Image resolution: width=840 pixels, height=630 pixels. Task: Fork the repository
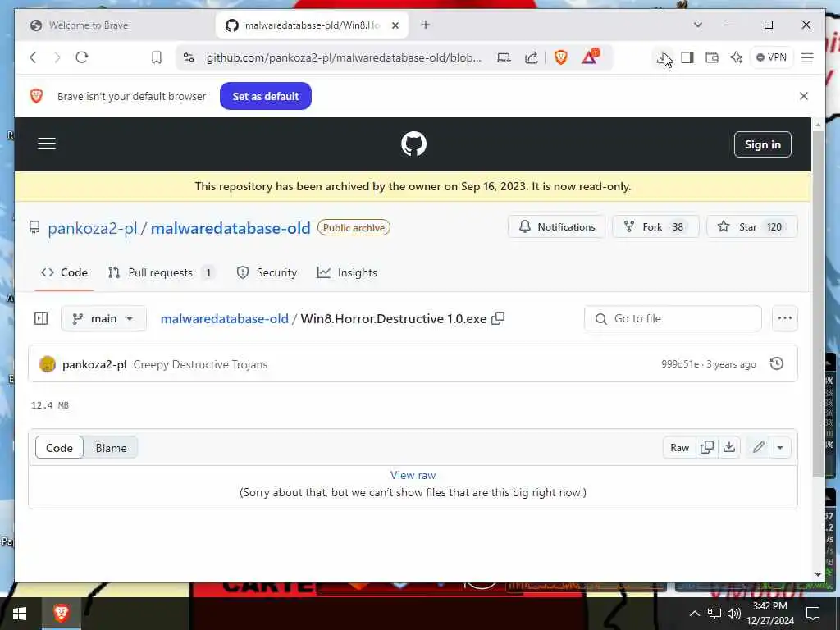tap(655, 227)
